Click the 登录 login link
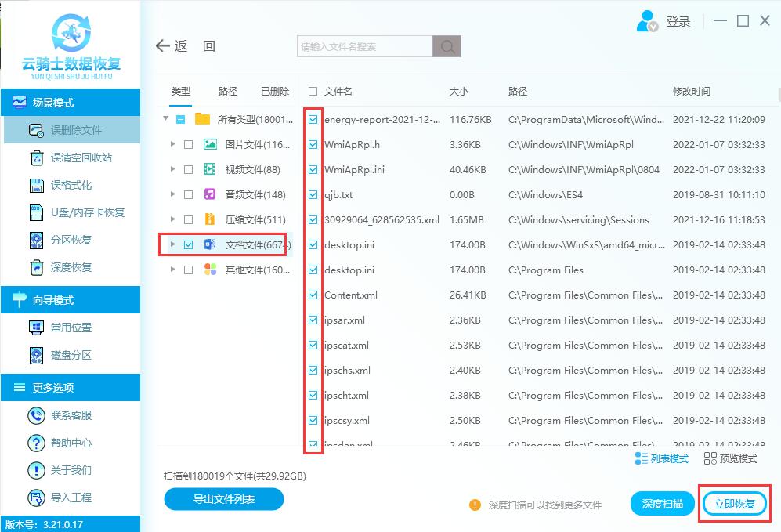The height and width of the screenshot is (532, 781). pyautogui.click(x=678, y=22)
